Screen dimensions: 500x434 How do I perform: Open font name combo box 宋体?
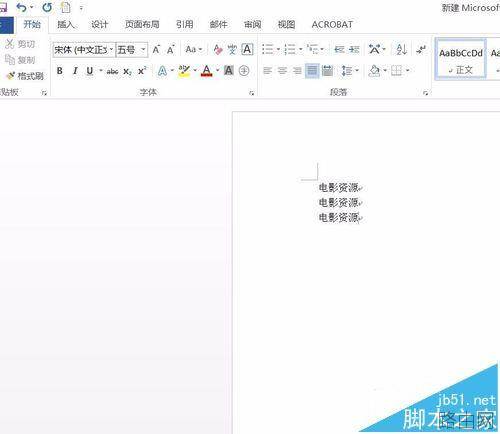click(x=84, y=50)
